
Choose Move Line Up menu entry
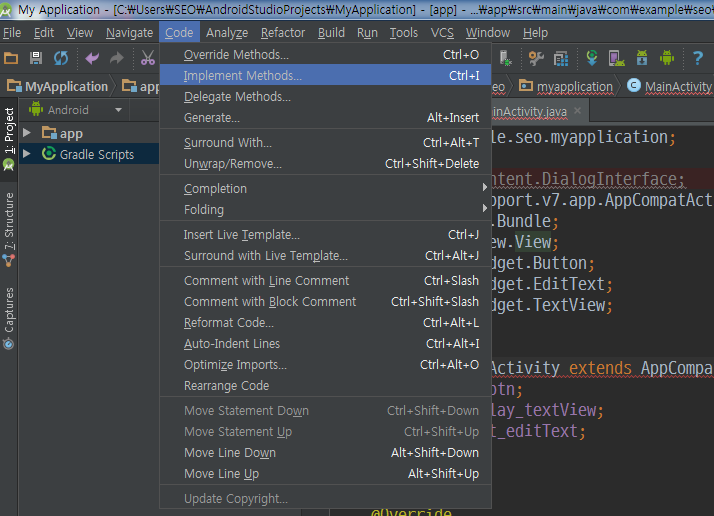click(325, 473)
